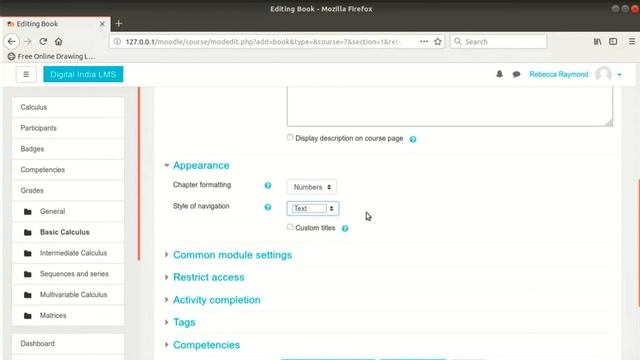Open the page actions three-dot menu
The height and width of the screenshot is (360, 640).
(x=424, y=41)
